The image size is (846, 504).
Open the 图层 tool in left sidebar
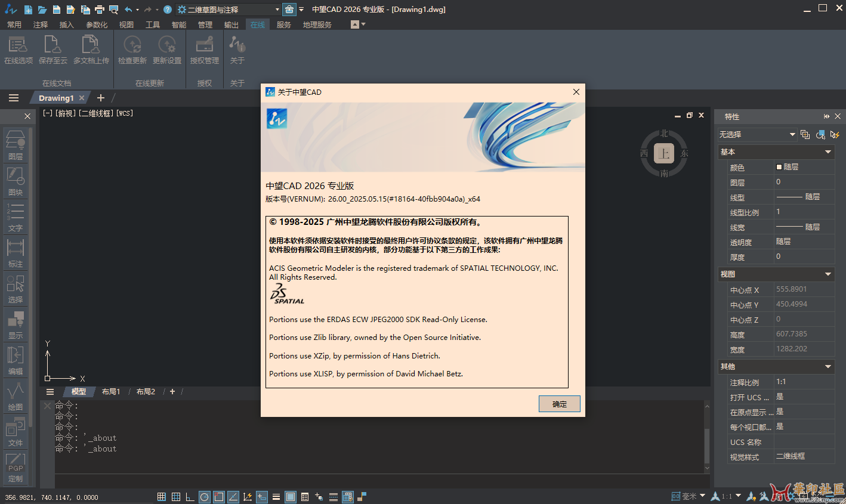tap(16, 145)
